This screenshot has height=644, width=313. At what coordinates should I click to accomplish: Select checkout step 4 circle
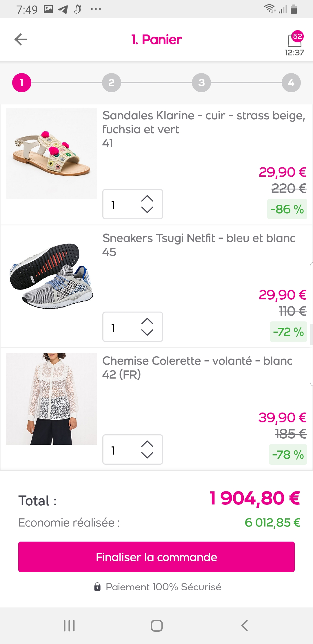pyautogui.click(x=291, y=83)
